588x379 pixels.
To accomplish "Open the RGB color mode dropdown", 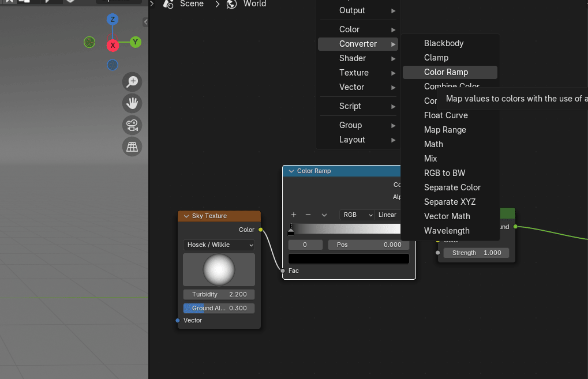I will [x=357, y=215].
